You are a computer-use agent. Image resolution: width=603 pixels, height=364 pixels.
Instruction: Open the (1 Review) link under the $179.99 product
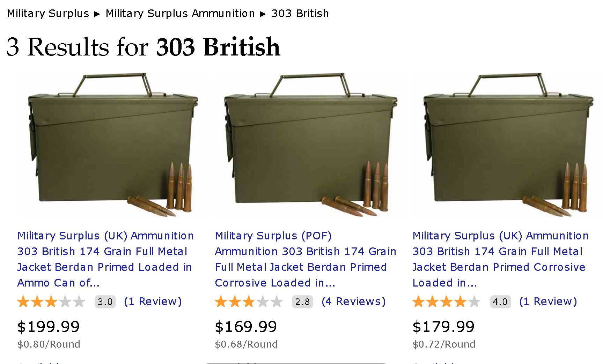coord(548,302)
